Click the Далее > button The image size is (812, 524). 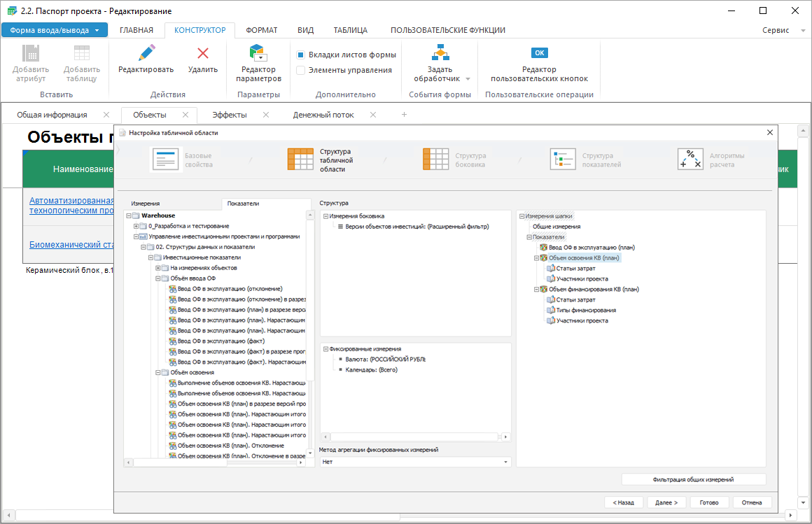(x=666, y=502)
